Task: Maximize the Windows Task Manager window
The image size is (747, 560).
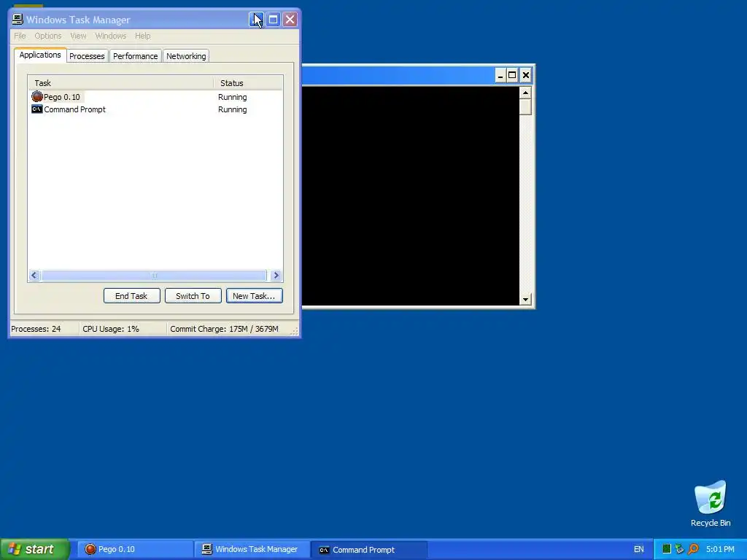Action: click(x=273, y=20)
